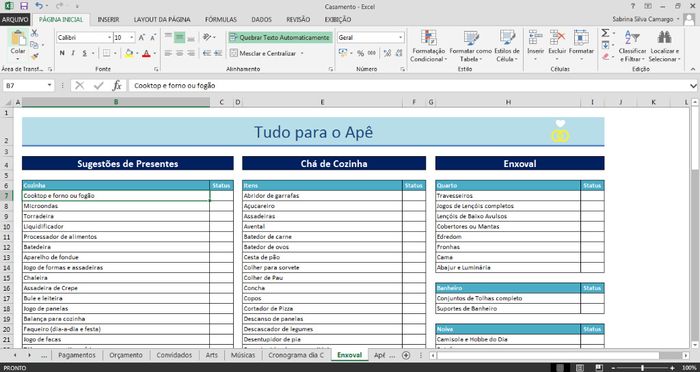Click the Save icon in quick access toolbar
This screenshot has width=700, height=372.
point(24,6)
